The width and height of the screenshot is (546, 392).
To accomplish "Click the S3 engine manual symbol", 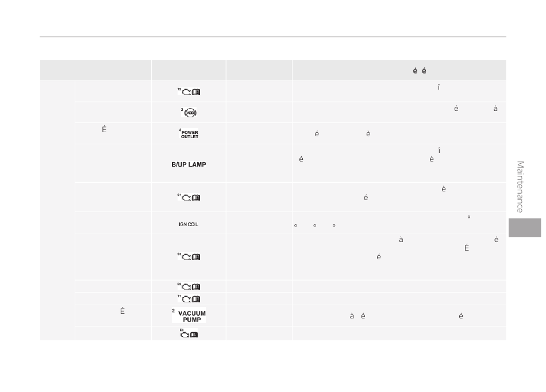I will 189,256.
